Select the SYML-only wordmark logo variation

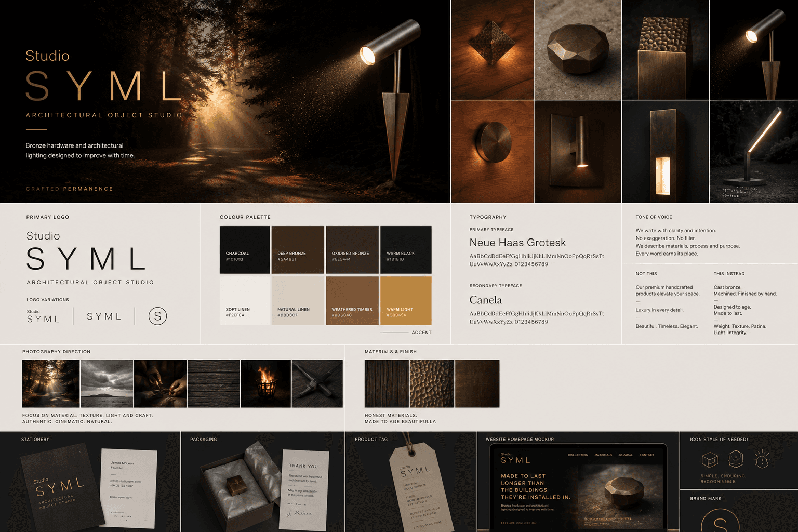pyautogui.click(x=104, y=316)
